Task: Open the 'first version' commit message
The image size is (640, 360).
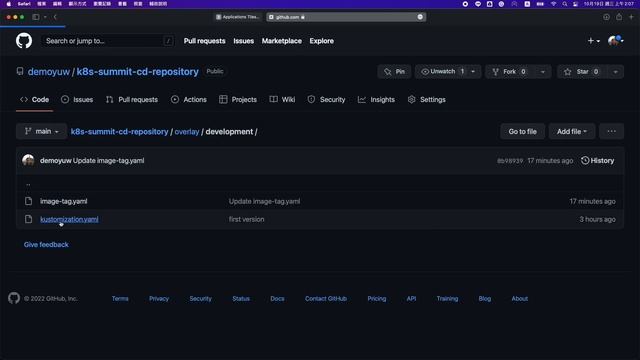Action: click(x=246, y=219)
